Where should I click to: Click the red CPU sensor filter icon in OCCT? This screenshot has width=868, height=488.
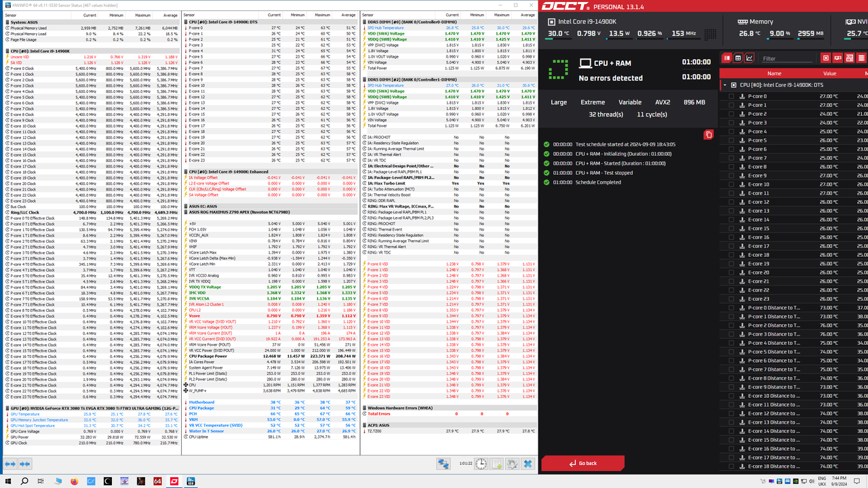(825, 58)
